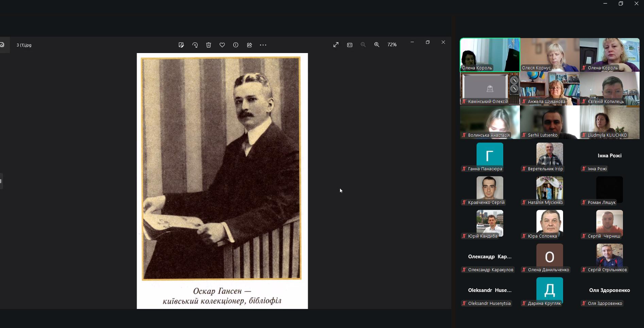Select the 3 (1).jpg file name title

24,45
